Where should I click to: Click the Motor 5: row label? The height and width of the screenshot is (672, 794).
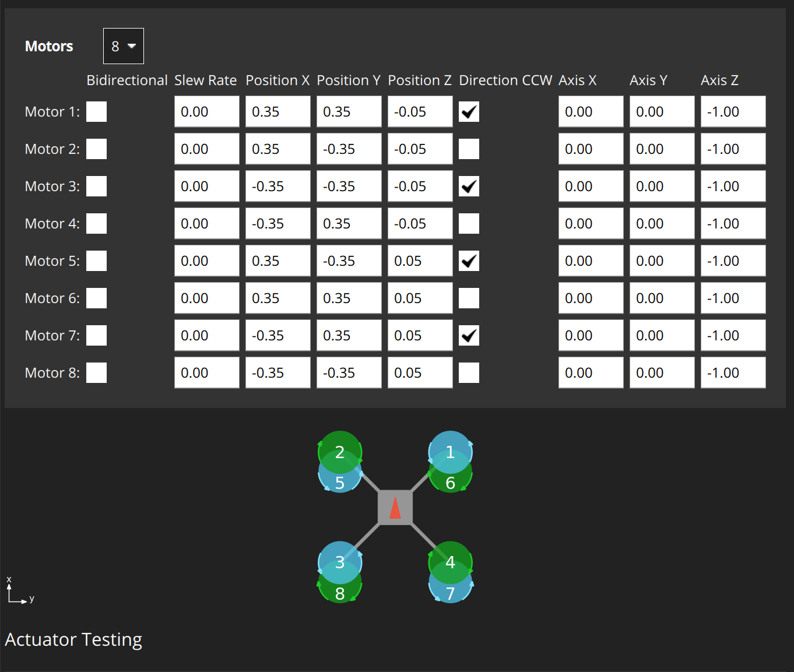coord(52,261)
